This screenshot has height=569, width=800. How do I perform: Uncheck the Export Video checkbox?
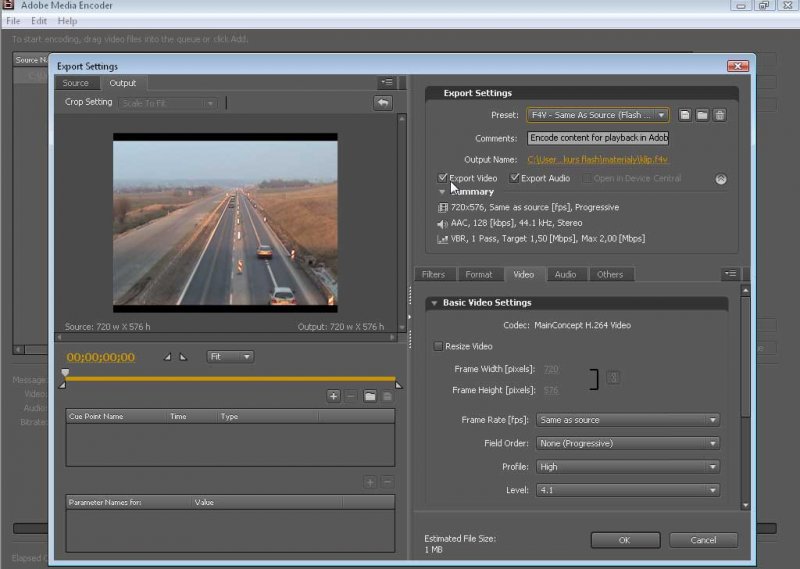tap(443, 178)
